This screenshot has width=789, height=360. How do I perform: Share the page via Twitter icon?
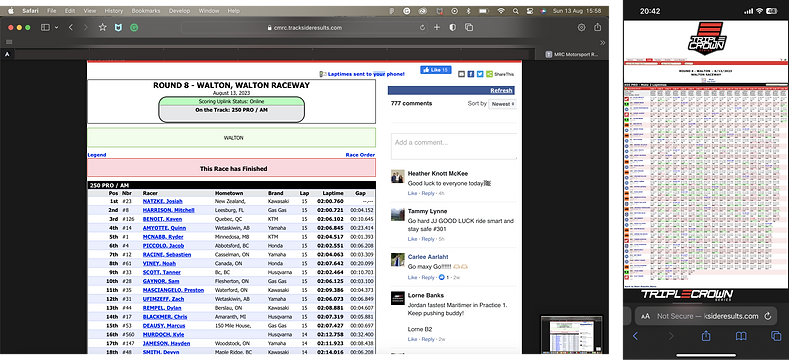coord(480,74)
